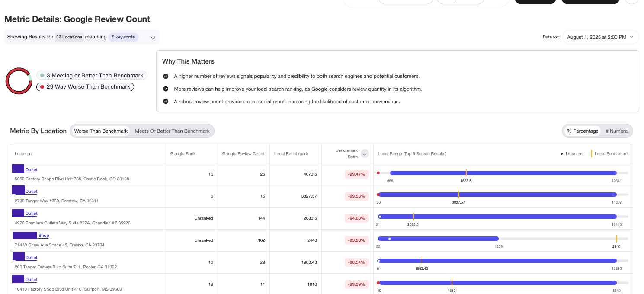Select the Worse Than Benchmark tab
Screen dimensions: 644x294
point(101,131)
